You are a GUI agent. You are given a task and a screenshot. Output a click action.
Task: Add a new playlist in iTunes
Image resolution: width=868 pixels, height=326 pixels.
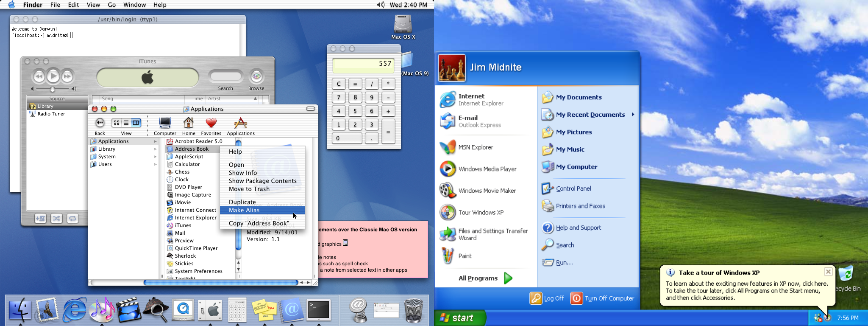click(x=41, y=218)
